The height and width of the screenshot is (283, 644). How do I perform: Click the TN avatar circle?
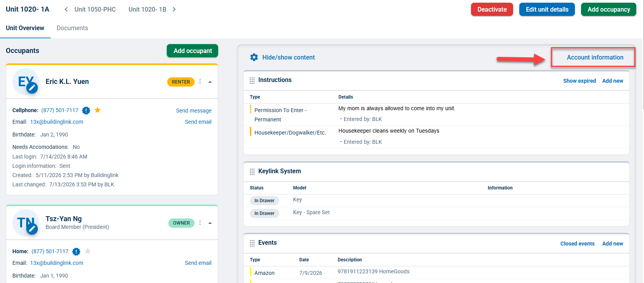(26, 223)
